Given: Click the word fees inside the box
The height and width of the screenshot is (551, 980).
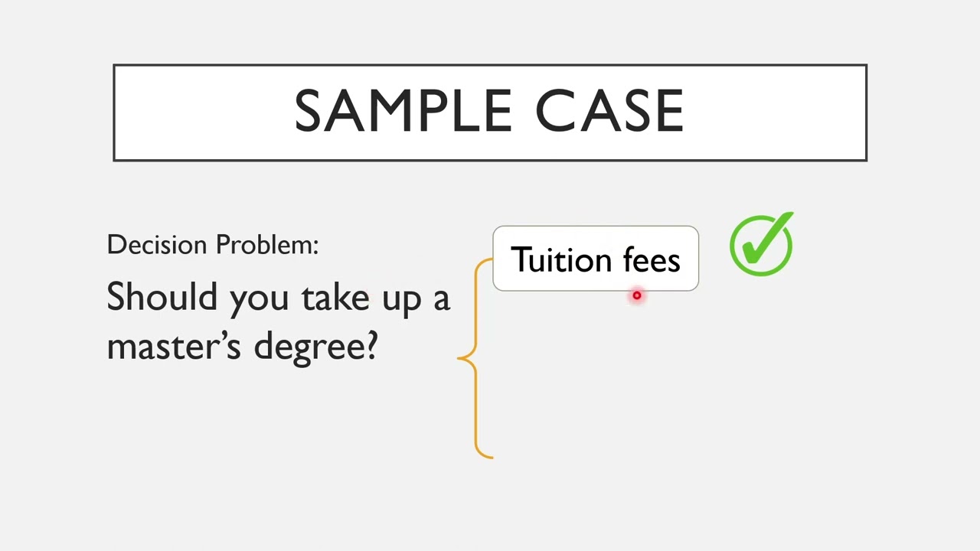Looking at the screenshot, I should point(652,260).
